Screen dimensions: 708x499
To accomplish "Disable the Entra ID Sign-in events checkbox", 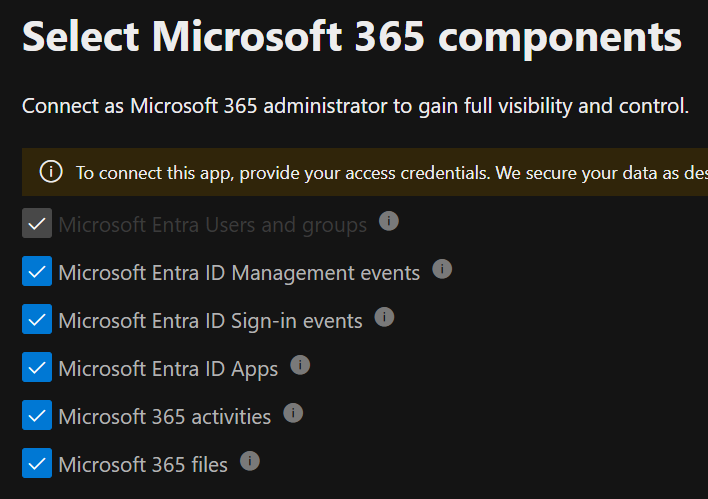I will tap(37, 320).
